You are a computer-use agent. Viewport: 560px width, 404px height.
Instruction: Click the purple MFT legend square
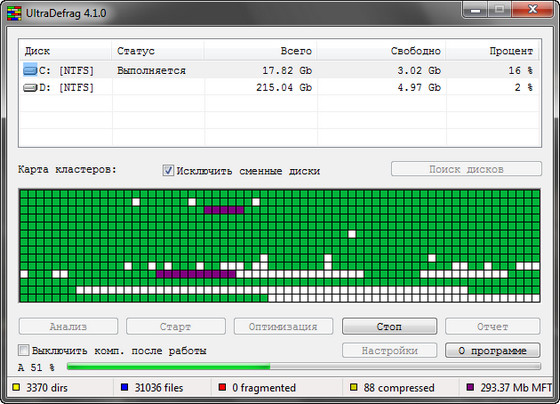click(470, 387)
